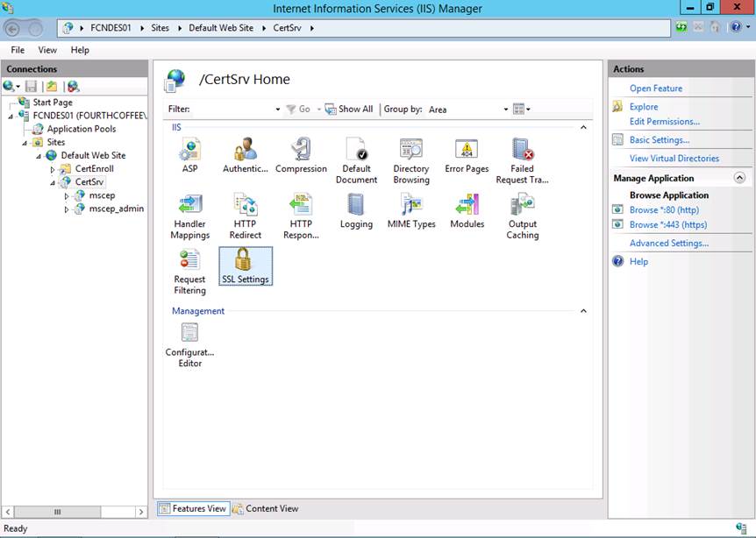
Task: Click into the Filter text field
Action: 232,110
